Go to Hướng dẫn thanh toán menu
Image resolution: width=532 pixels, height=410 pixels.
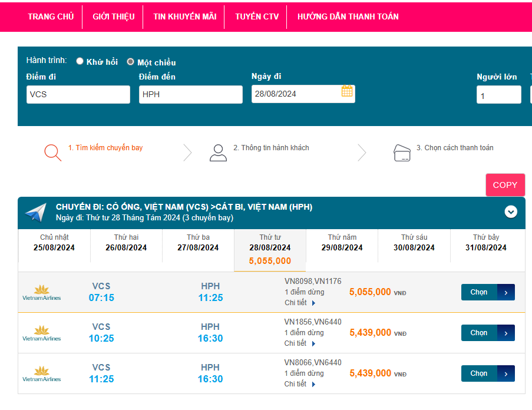click(x=348, y=16)
